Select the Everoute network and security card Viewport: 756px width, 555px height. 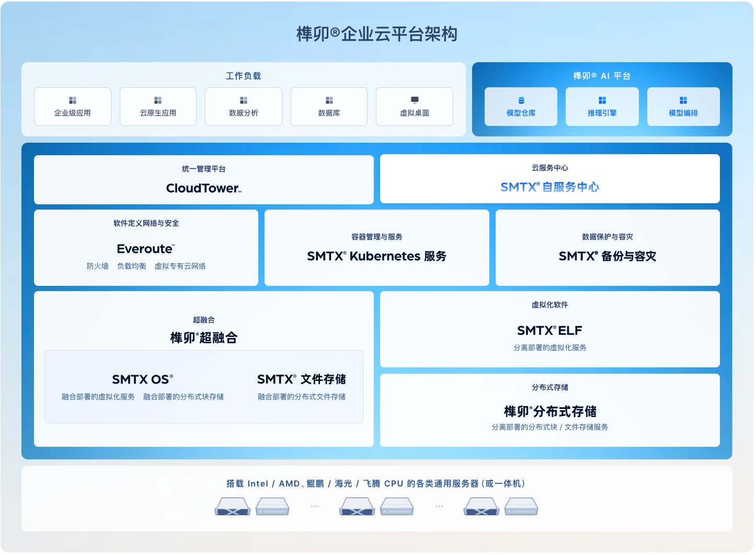point(146,248)
